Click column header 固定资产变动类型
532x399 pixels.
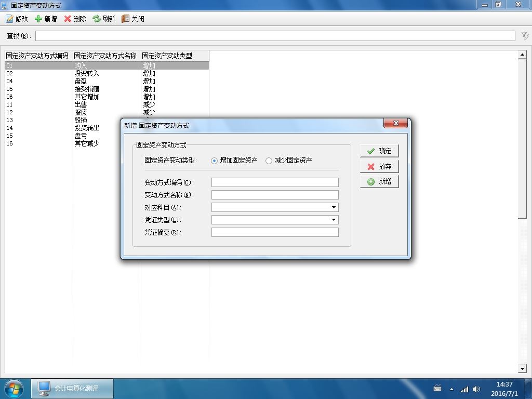pos(175,56)
